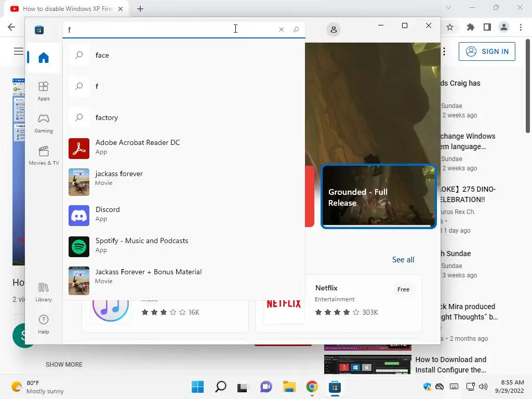Open a new Chrome tab

pyautogui.click(x=140, y=9)
